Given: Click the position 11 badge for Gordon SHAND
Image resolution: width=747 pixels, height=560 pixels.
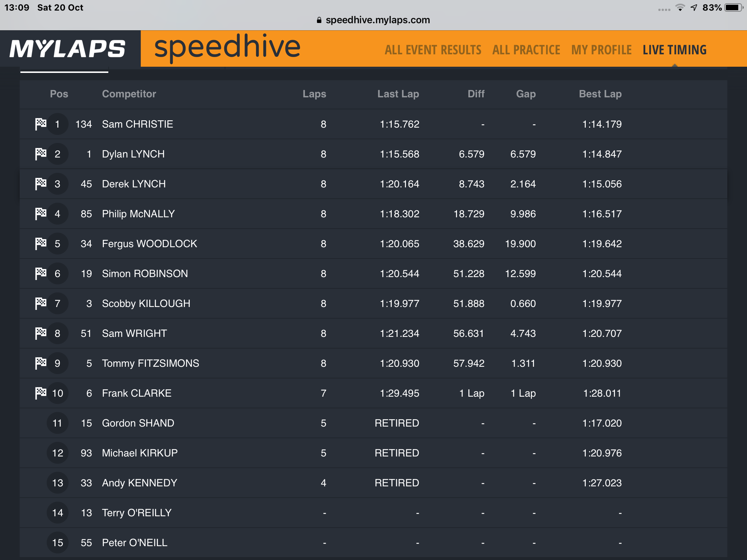Looking at the screenshot, I should click(58, 423).
